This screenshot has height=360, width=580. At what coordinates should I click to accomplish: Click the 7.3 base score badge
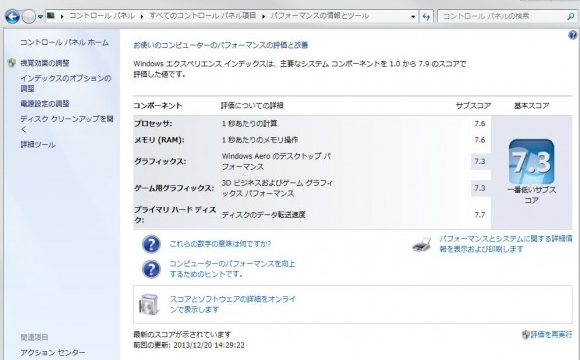(531, 162)
